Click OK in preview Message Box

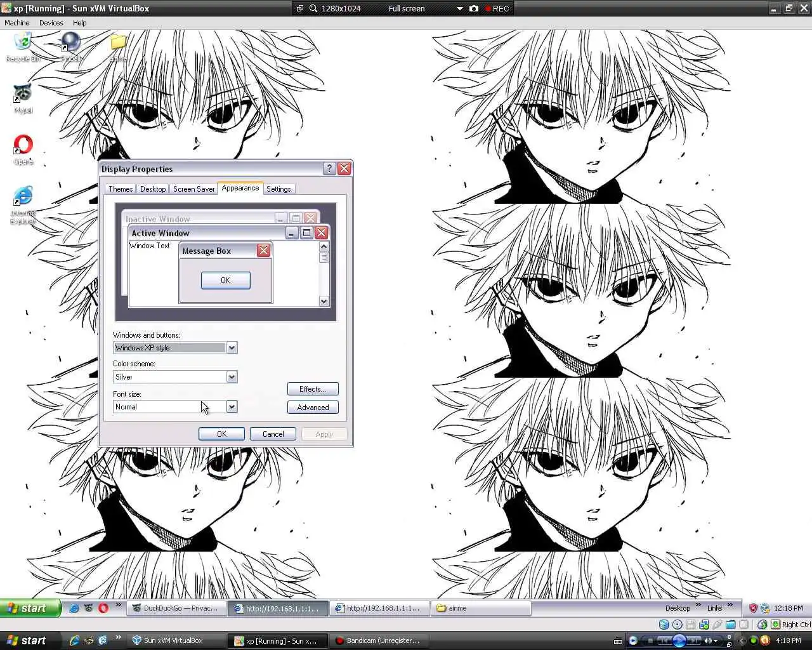pos(226,280)
